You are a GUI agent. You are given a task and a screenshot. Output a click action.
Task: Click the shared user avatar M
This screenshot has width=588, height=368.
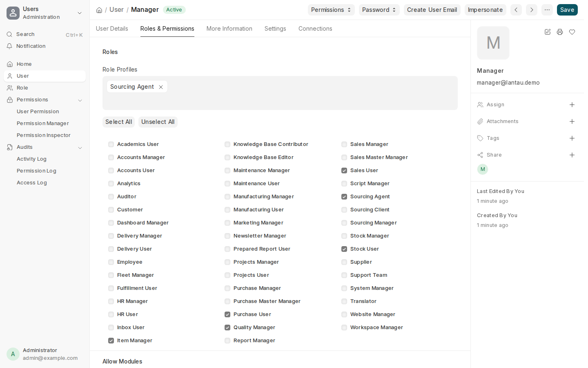tap(483, 169)
